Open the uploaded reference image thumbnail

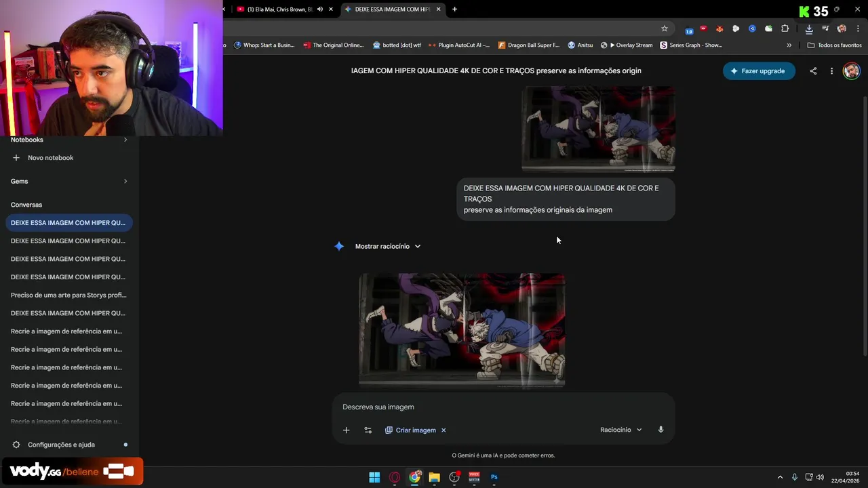598,129
